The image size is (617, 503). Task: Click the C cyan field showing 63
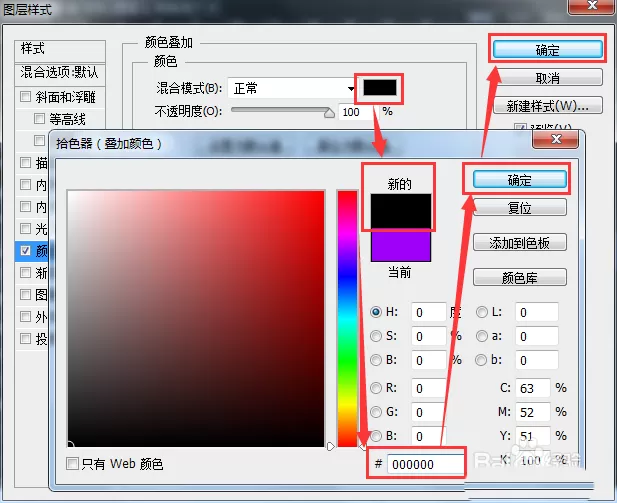[533, 388]
